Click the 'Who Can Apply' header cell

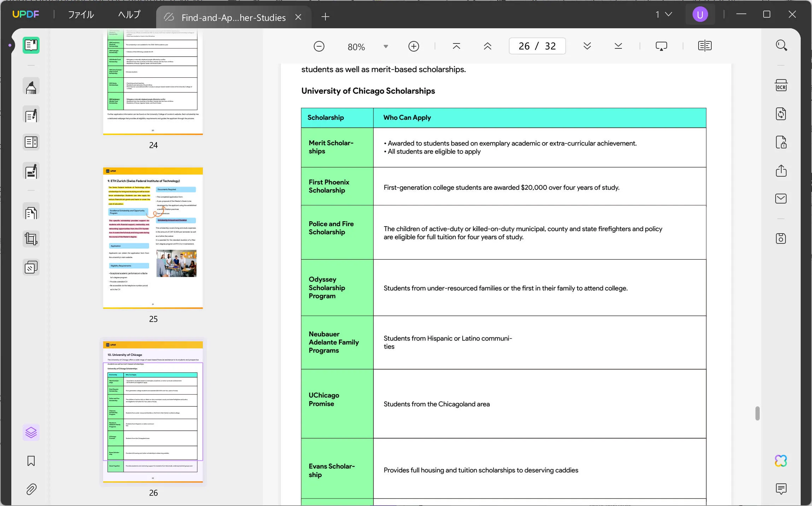(540, 118)
